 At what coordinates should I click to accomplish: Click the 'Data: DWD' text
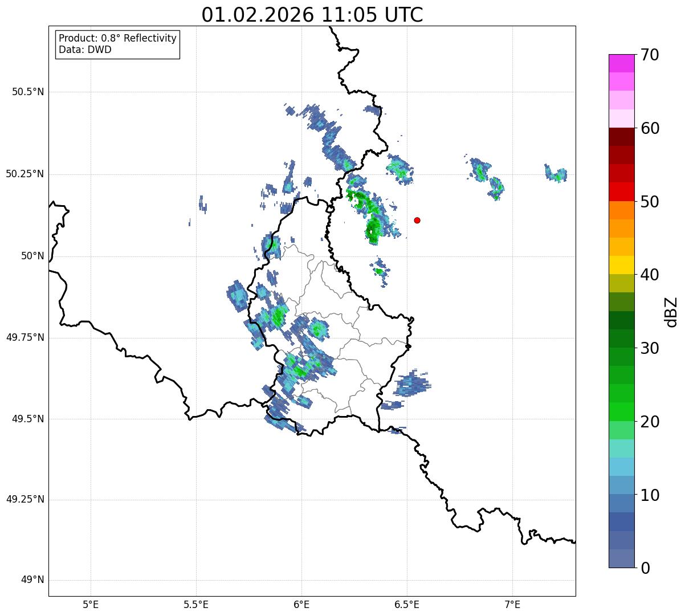coord(85,50)
